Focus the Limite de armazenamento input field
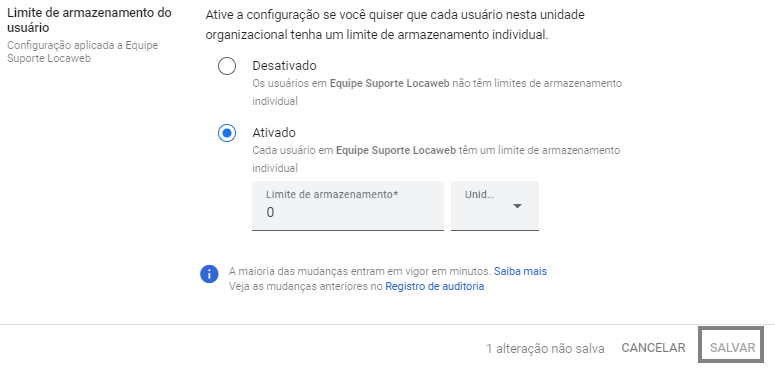The height and width of the screenshot is (368, 775). click(348, 206)
